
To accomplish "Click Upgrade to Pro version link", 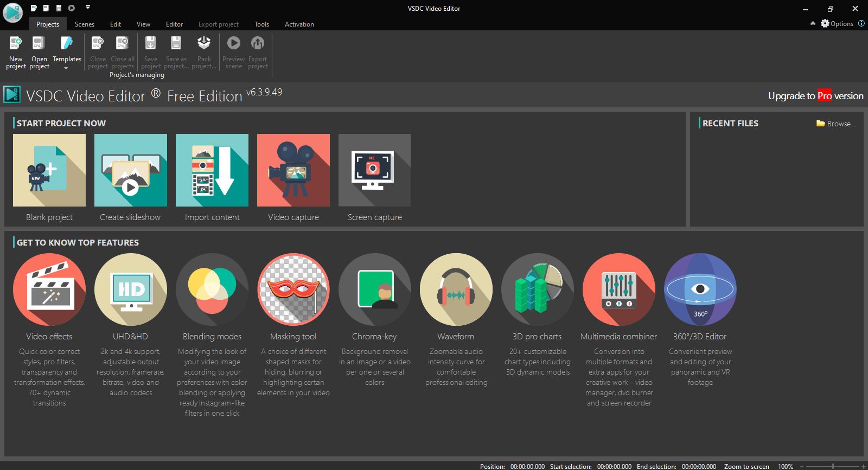I will (x=815, y=96).
